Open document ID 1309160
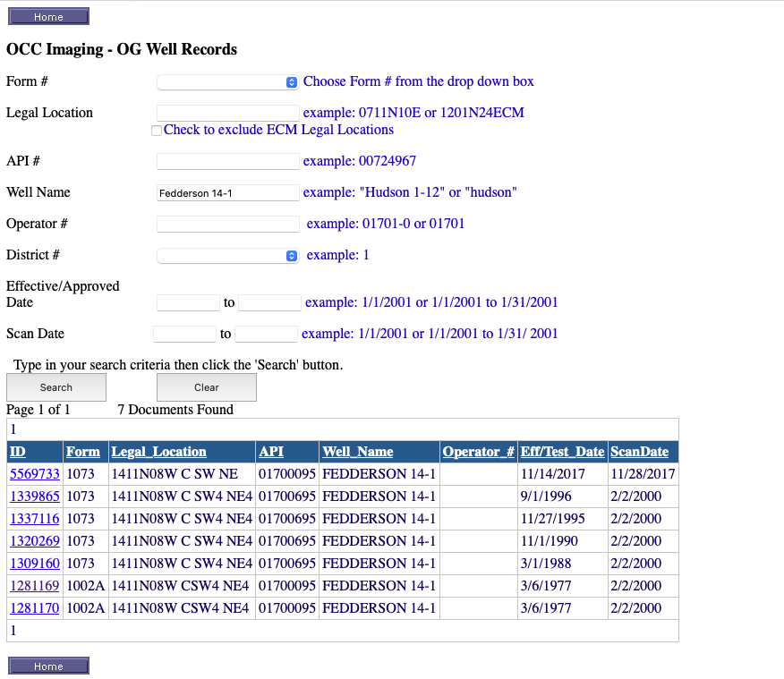This screenshot has height=679, width=784. (35, 563)
